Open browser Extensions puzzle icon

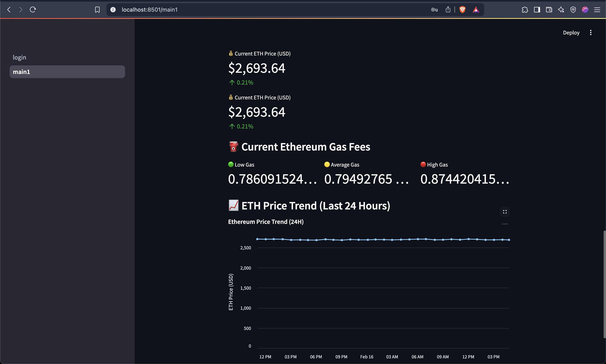coord(525,10)
